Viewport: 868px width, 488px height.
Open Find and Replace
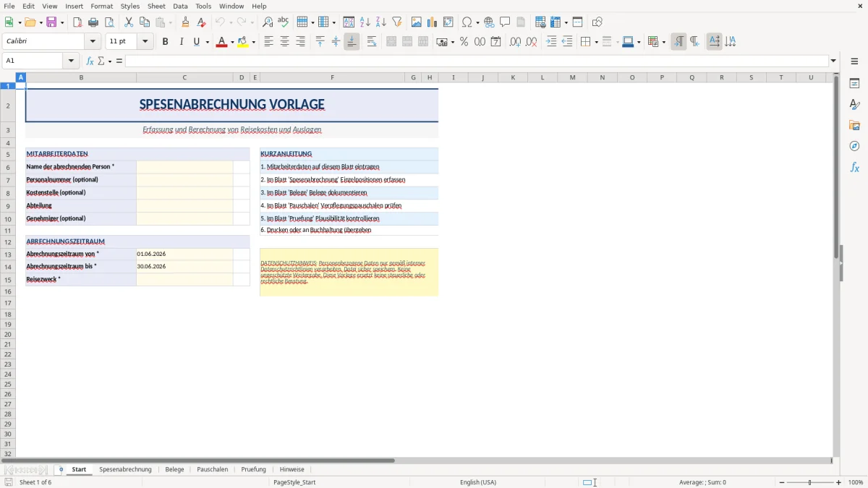click(268, 22)
